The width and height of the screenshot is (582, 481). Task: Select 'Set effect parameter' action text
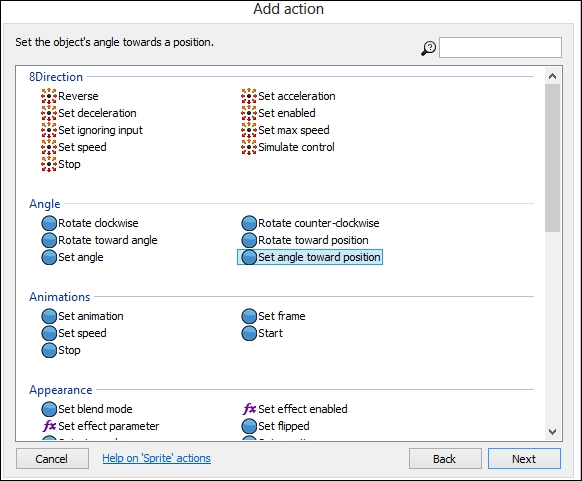click(109, 426)
